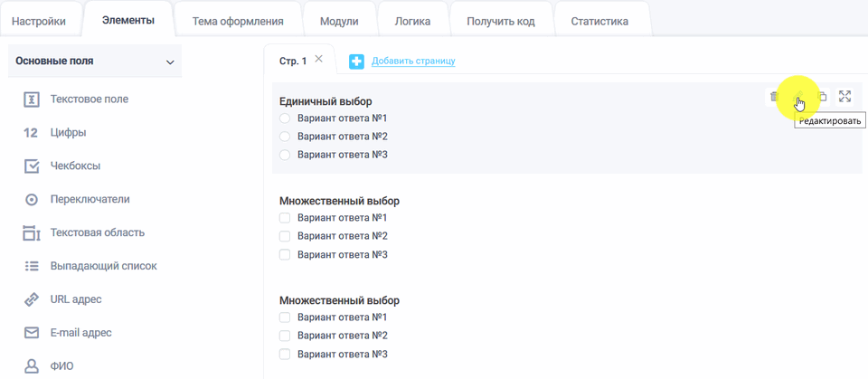
Task: Click the Добавить страницу link
Action: click(x=413, y=61)
